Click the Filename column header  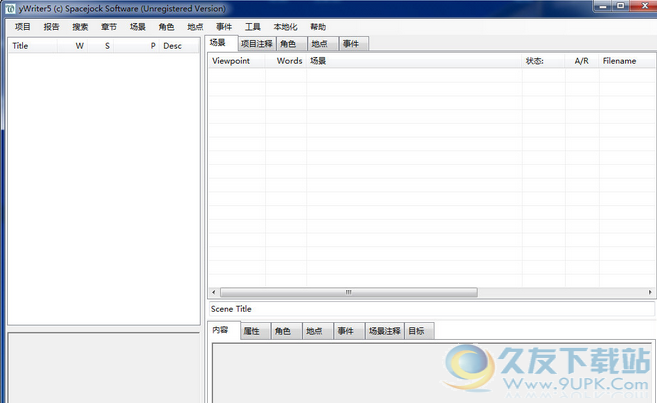pos(627,61)
